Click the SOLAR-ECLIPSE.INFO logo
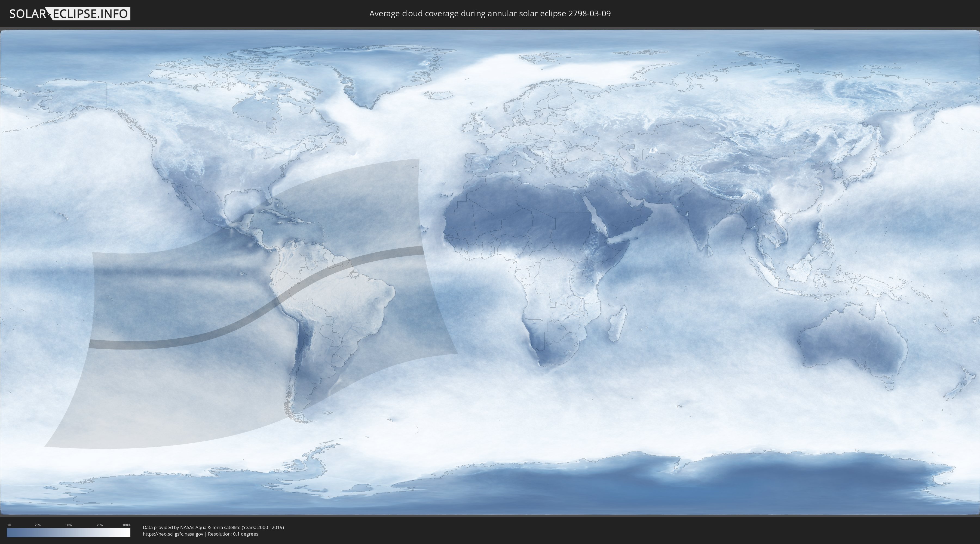Image resolution: width=980 pixels, height=544 pixels. click(x=70, y=14)
